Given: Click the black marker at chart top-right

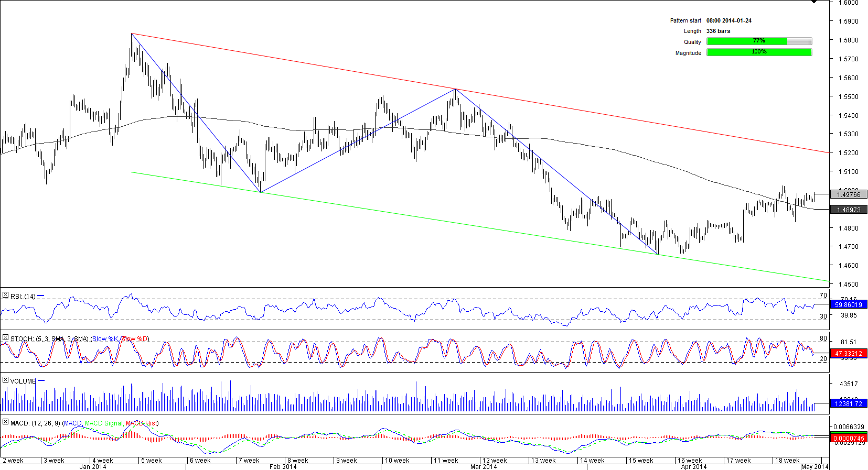Looking at the screenshot, I should pyautogui.click(x=813, y=2).
